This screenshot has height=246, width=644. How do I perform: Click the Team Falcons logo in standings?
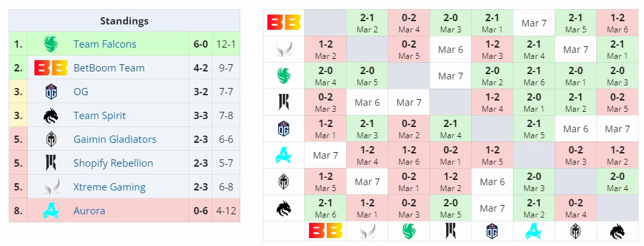[x=51, y=44]
